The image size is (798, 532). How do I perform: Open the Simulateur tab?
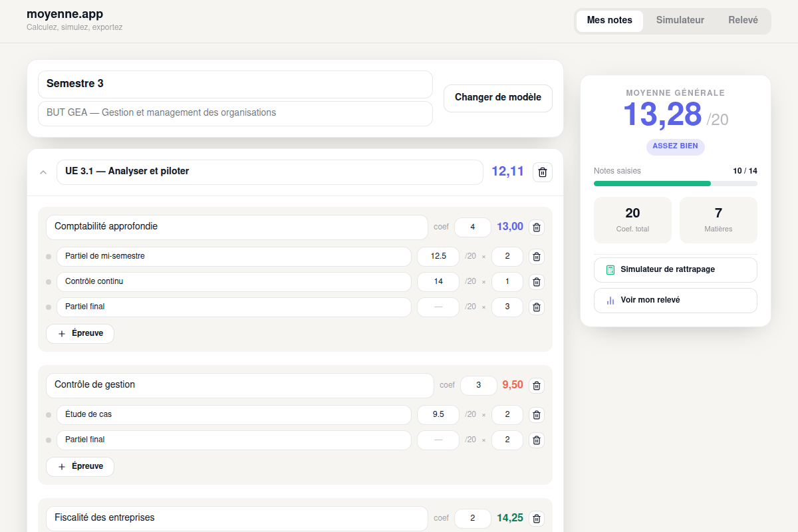[x=680, y=21]
